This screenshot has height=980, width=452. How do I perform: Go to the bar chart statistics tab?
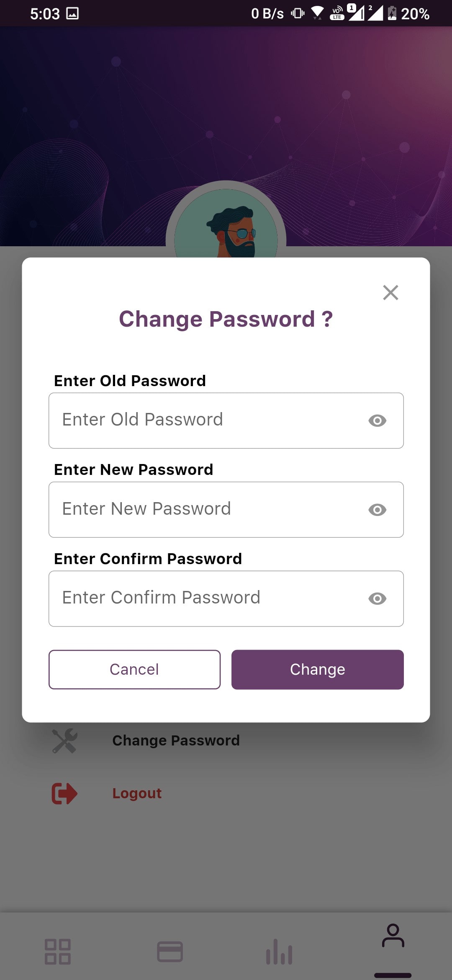tap(279, 952)
